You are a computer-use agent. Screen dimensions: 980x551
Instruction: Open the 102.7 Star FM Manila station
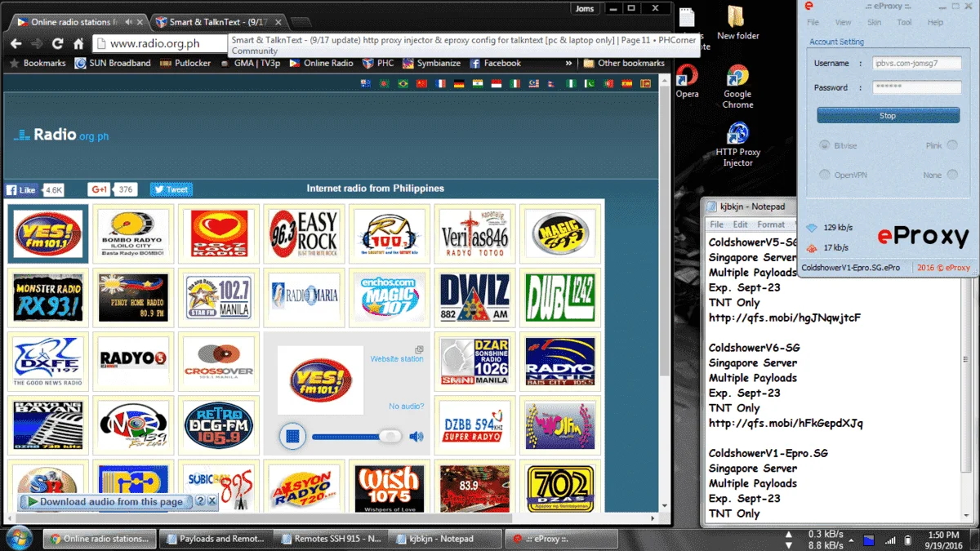pos(218,297)
